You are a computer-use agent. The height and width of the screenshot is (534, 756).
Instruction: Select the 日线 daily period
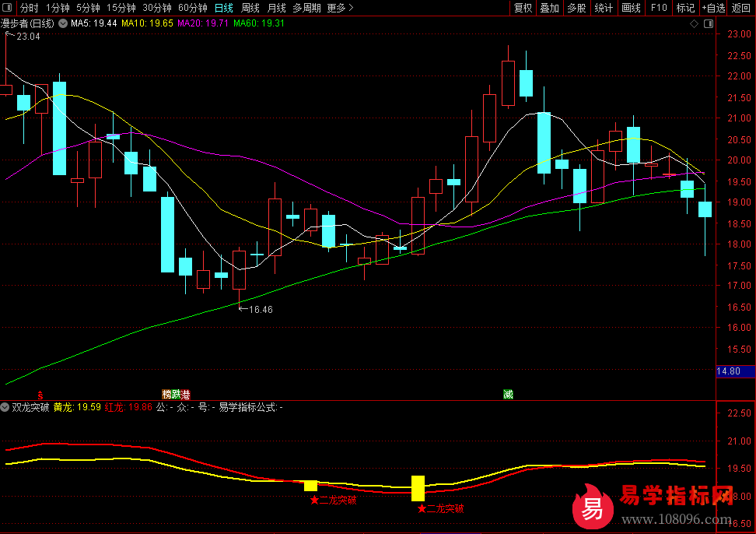[x=224, y=8]
